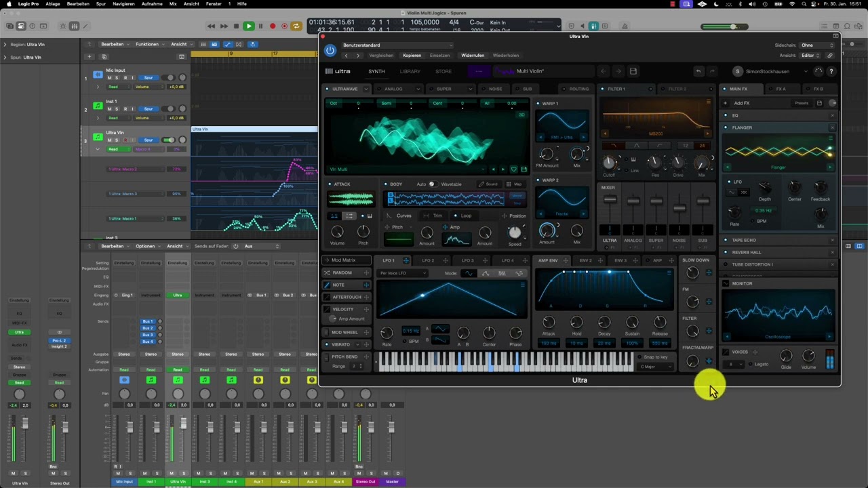Open the Mod Matrix button
The image size is (868, 488).
coord(345,260)
